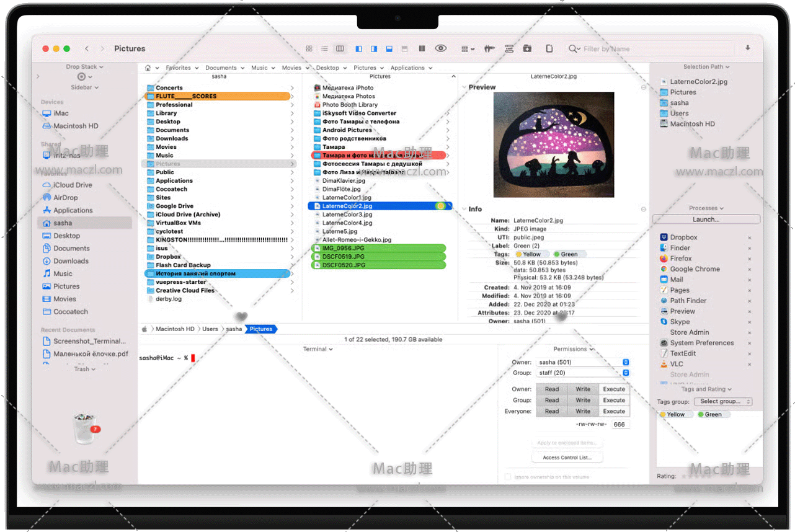
Task: Click Users in the path bar
Action: [x=210, y=329]
